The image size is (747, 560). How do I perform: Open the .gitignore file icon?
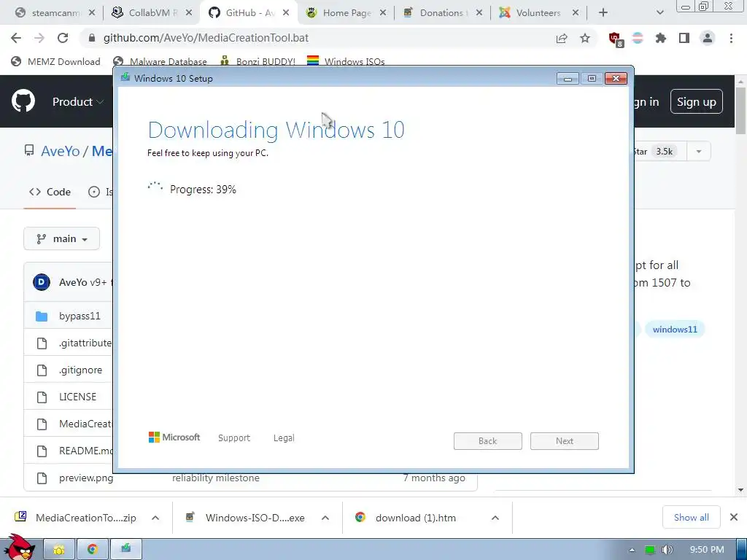42,370
